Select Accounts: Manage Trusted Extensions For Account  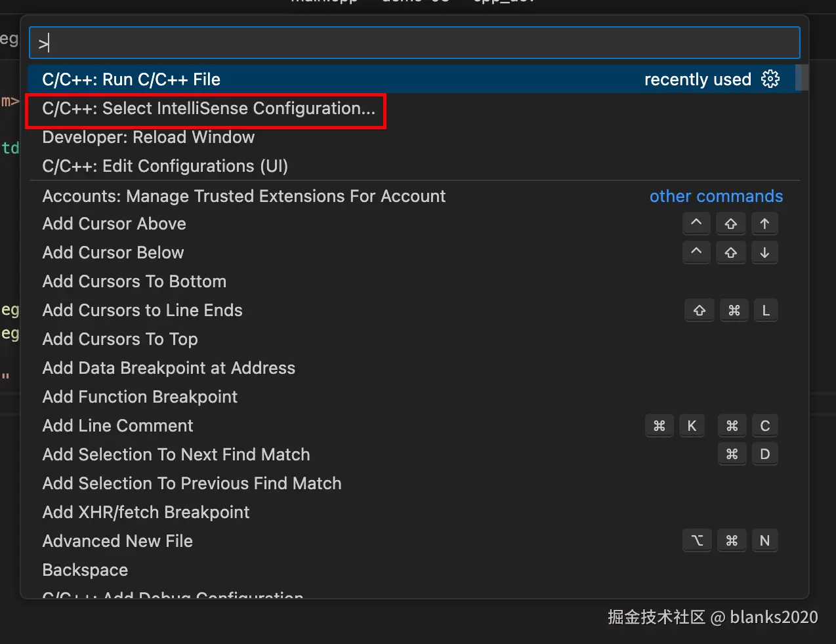coord(244,196)
